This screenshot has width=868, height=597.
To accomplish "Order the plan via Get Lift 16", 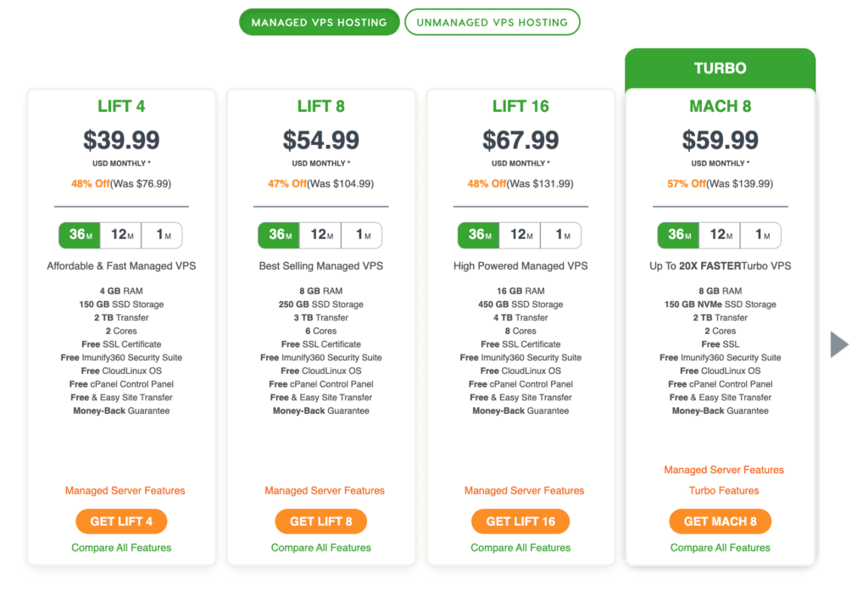I will click(520, 522).
